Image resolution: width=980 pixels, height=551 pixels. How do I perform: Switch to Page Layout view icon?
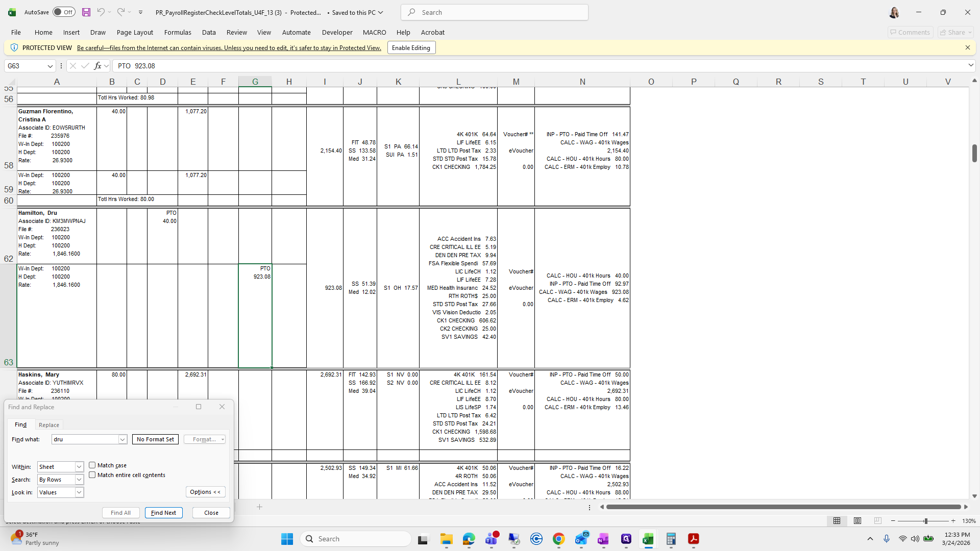click(857, 521)
